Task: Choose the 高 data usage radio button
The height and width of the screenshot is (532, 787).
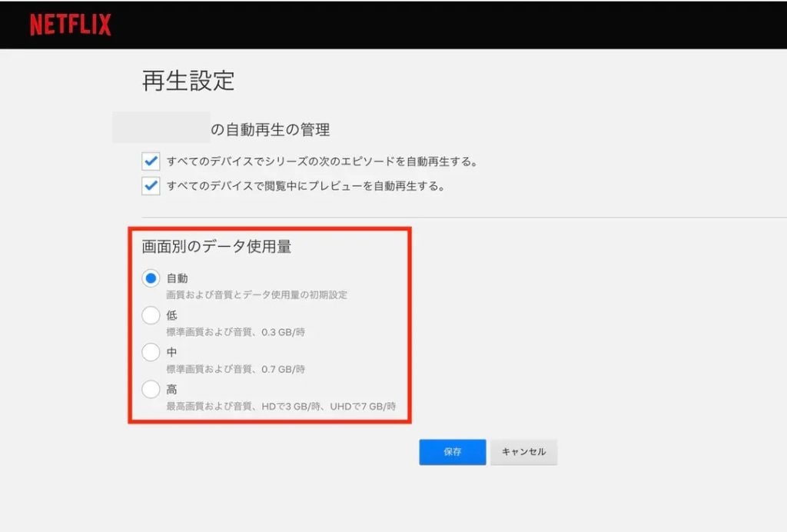Action: pos(151,390)
